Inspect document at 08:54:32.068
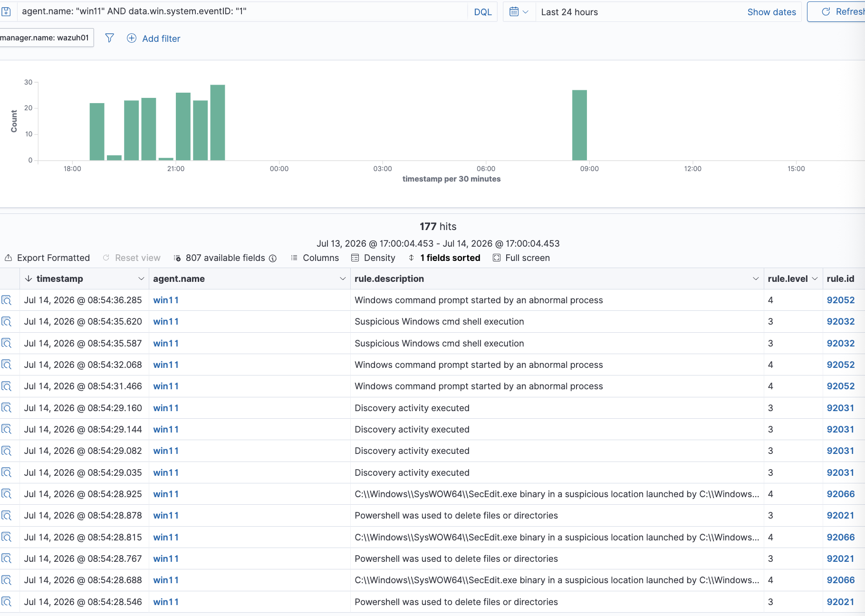The image size is (865, 616). pyautogui.click(x=6, y=365)
